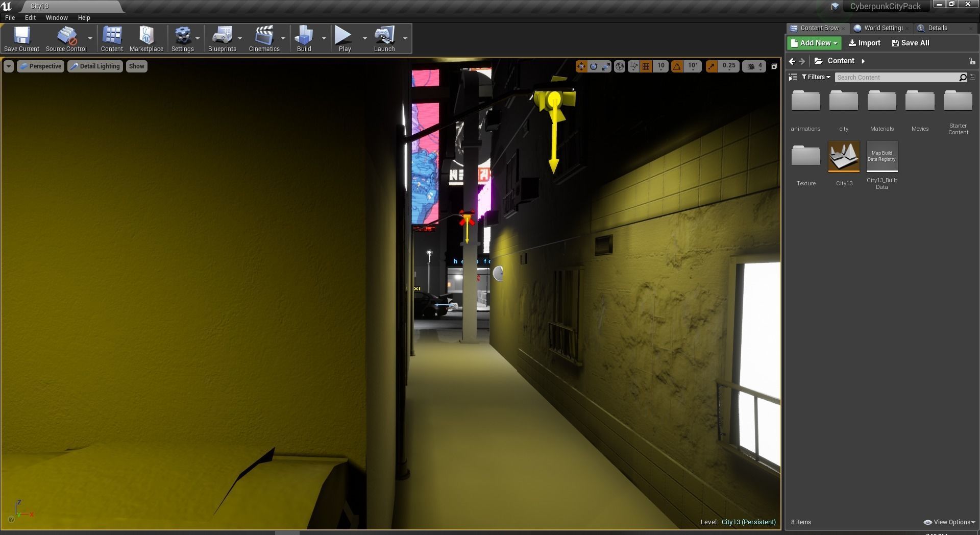Expand the Cinematics dropdown arrow
The image size is (980, 535).
pos(283,38)
